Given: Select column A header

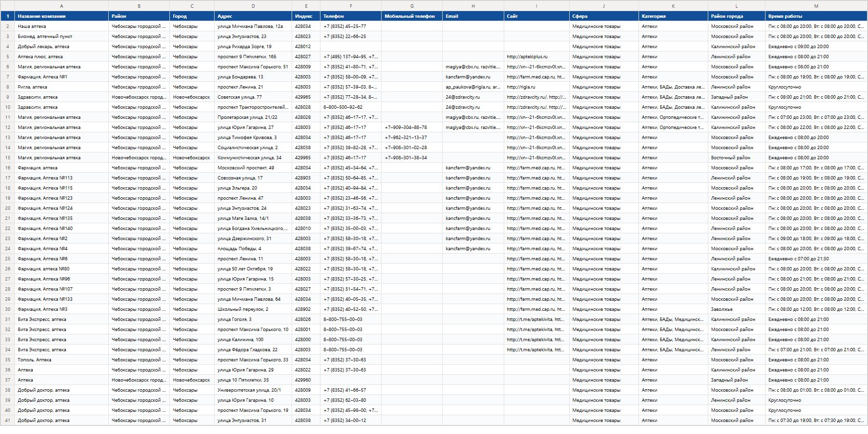Looking at the screenshot, I should (x=62, y=6).
